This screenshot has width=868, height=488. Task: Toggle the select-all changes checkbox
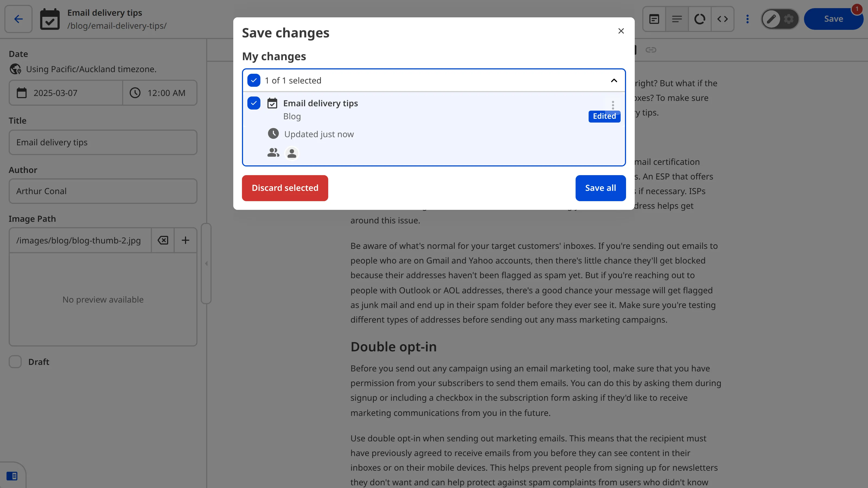254,81
